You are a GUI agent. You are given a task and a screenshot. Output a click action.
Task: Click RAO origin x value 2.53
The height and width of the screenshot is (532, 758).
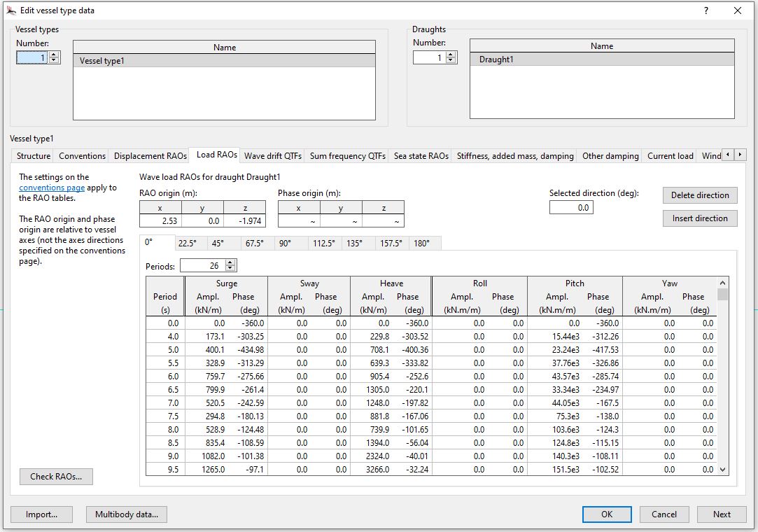coord(160,221)
